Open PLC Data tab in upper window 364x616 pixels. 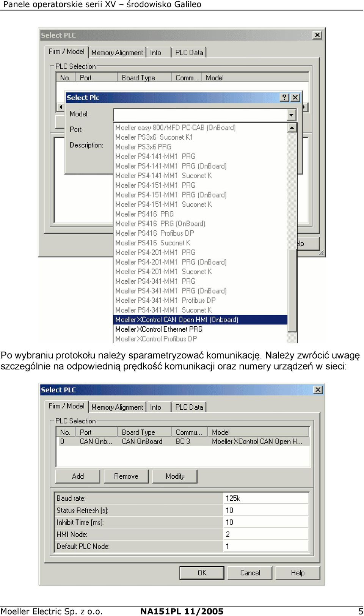189,53
